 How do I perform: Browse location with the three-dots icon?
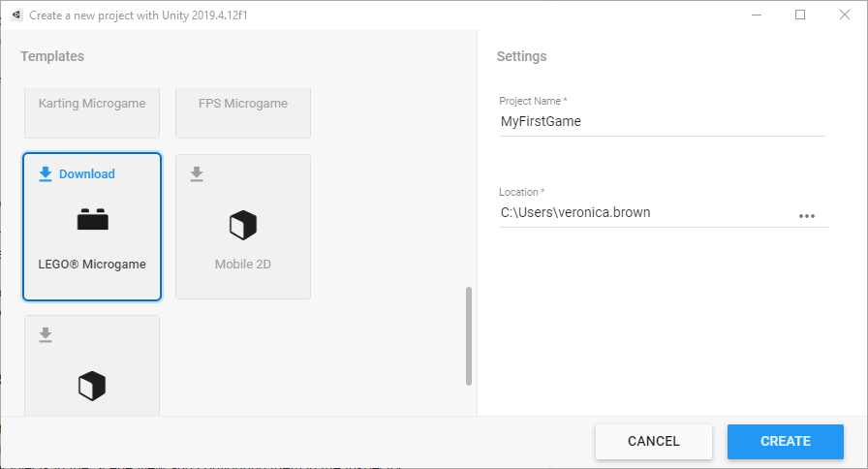click(807, 215)
